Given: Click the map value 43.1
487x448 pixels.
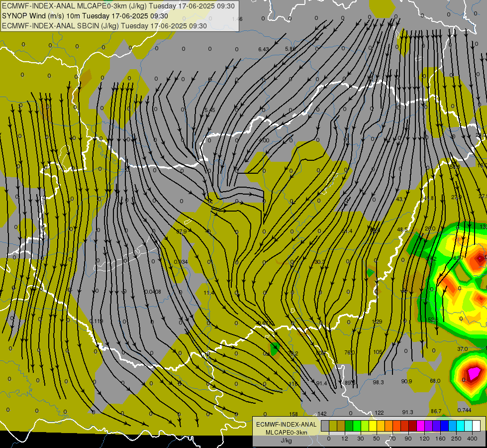Looking at the screenshot, I should [x=401, y=199].
